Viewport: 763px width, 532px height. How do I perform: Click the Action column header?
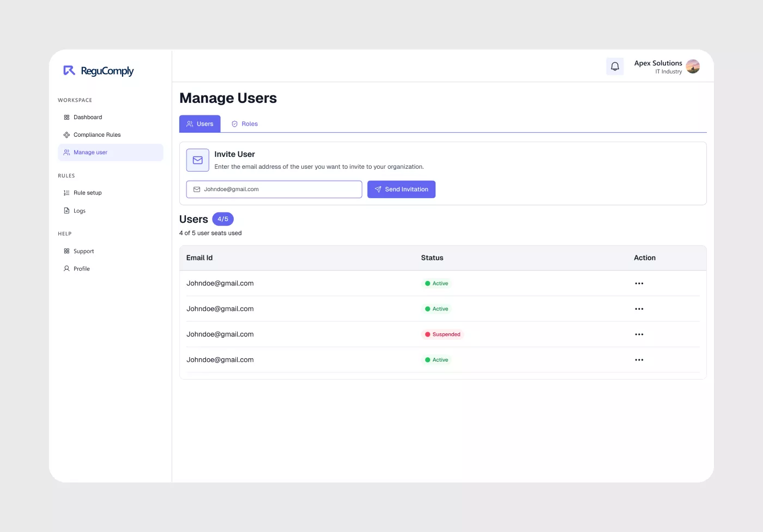tap(645, 258)
